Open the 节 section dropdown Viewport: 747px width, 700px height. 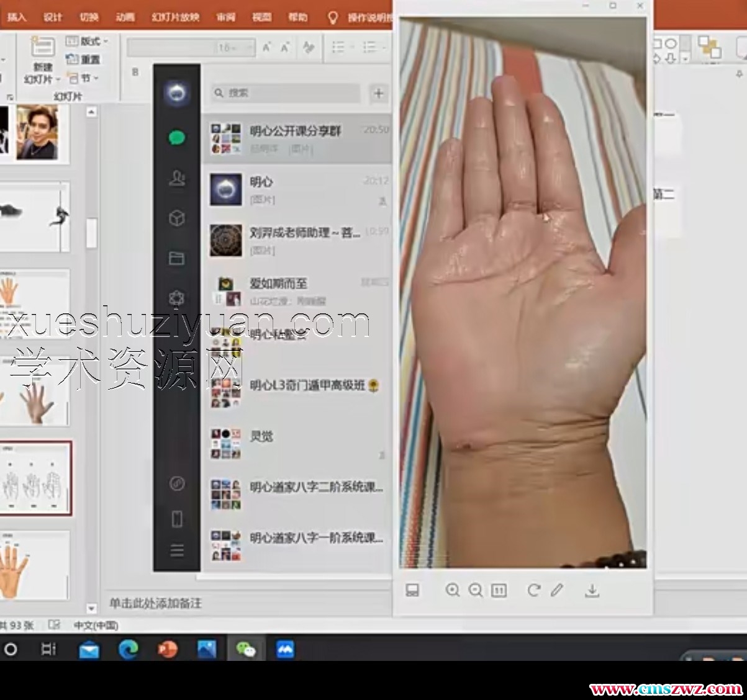point(84,78)
